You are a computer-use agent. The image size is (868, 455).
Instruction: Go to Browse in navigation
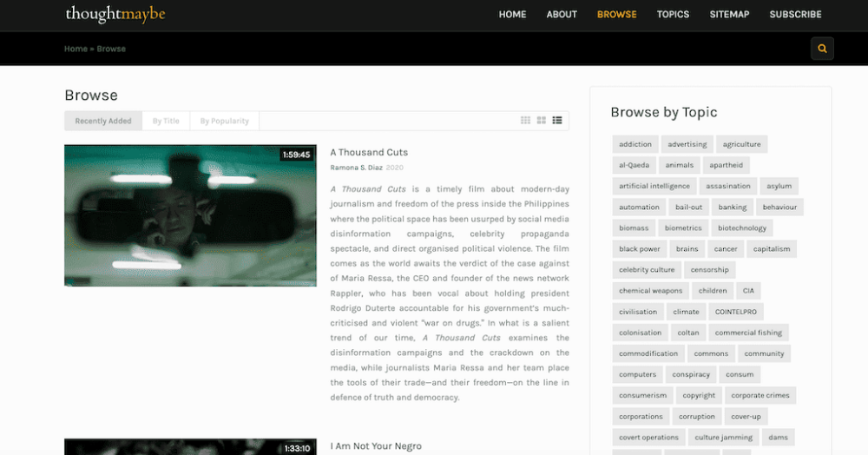point(616,15)
